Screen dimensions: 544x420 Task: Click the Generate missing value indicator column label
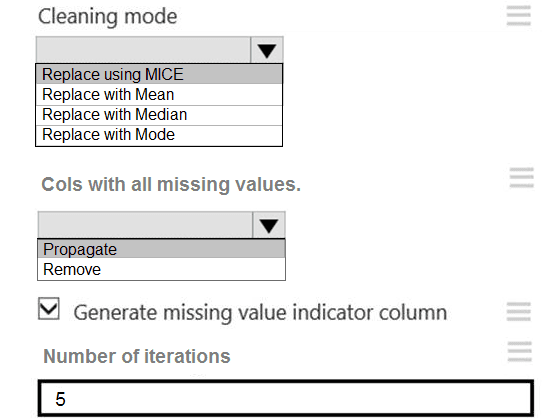[260, 312]
